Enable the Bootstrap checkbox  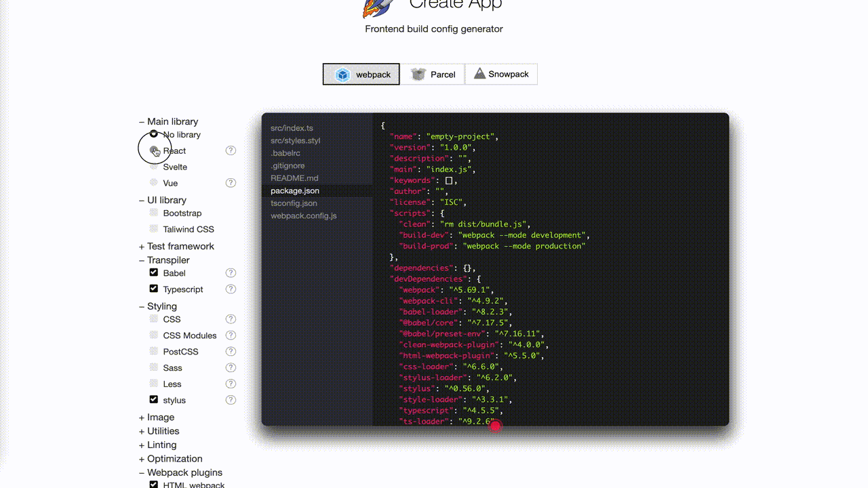[154, 213]
